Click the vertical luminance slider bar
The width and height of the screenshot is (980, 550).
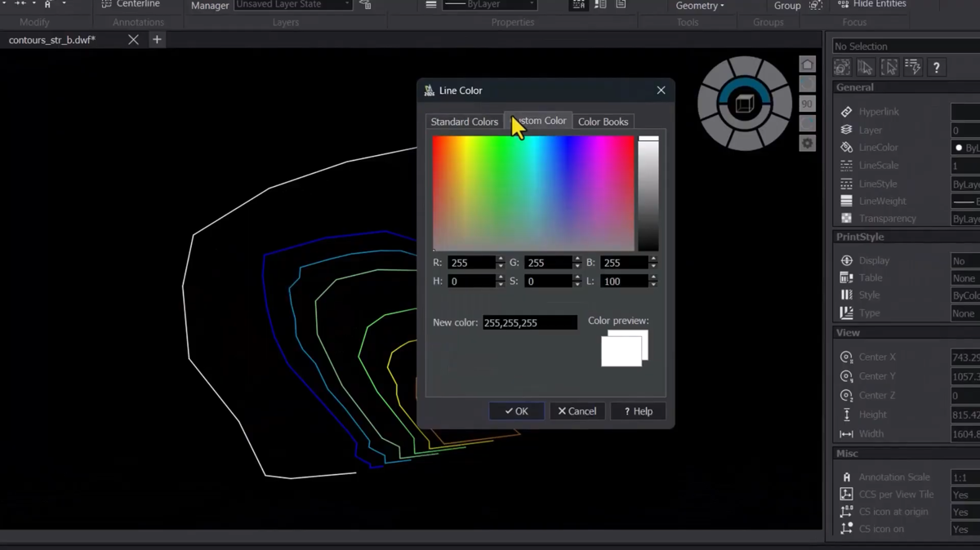(x=648, y=194)
